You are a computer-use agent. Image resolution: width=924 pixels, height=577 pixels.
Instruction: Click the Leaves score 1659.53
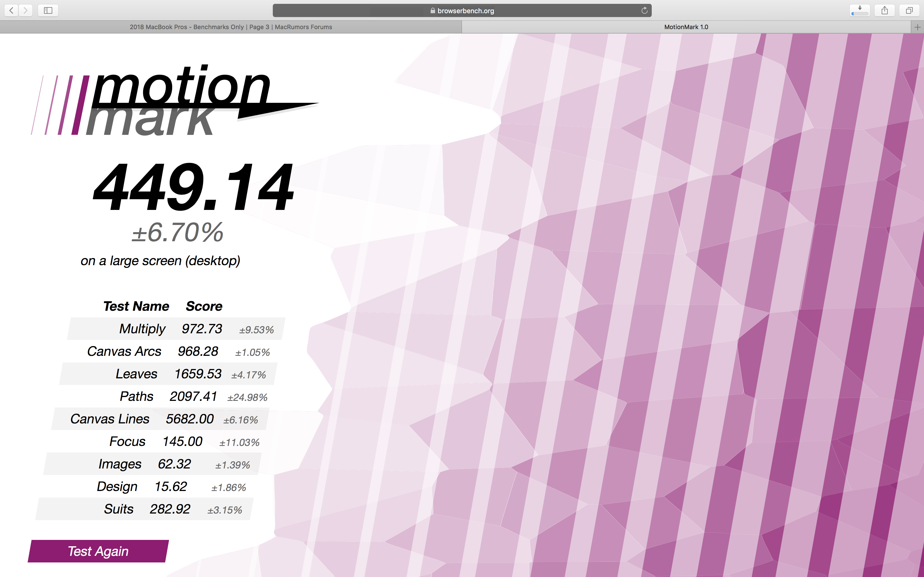pyautogui.click(x=198, y=374)
